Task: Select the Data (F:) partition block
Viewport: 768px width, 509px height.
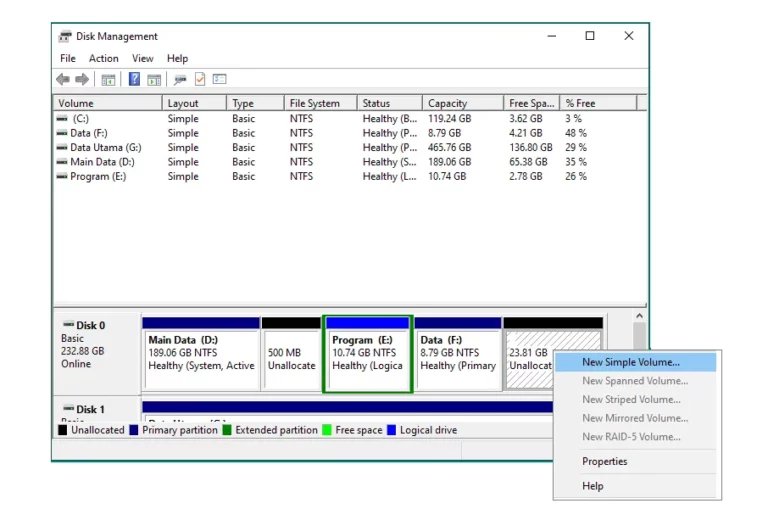Action: (x=458, y=353)
